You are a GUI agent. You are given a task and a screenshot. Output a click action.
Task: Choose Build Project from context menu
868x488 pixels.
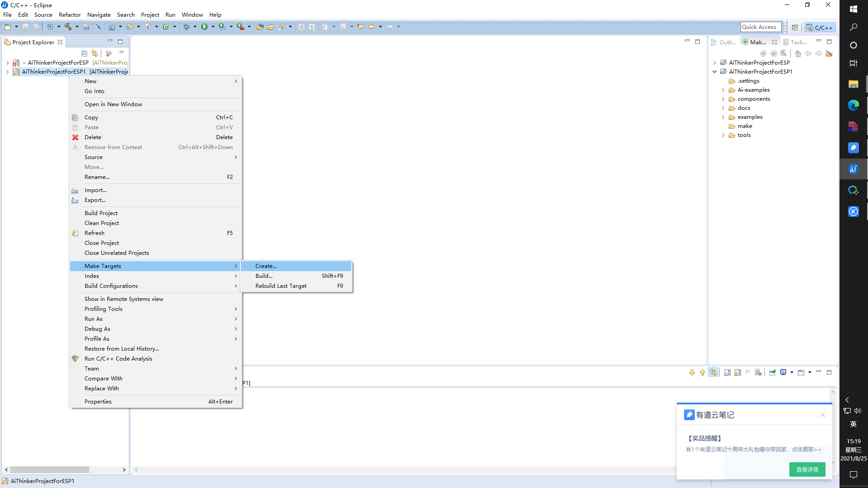101,213
